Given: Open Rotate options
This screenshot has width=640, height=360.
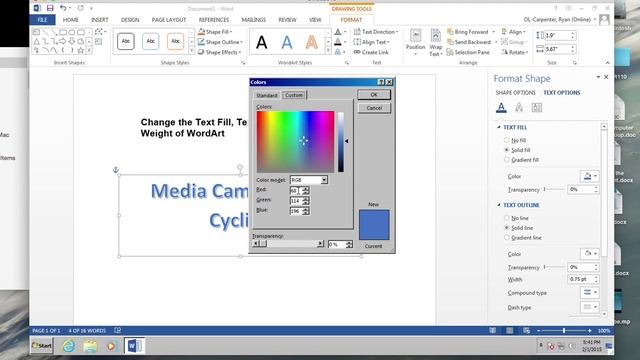Looking at the screenshot, I should tap(515, 52).
